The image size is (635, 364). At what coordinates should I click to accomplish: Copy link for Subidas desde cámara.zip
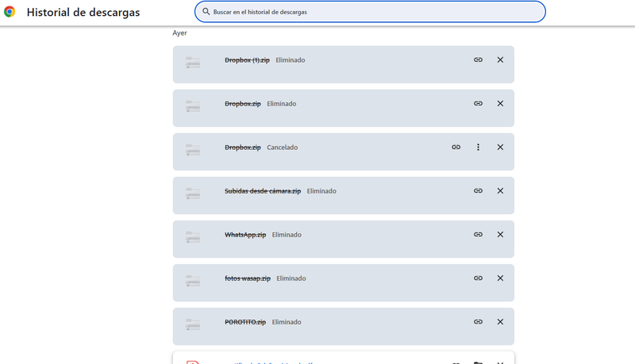click(x=478, y=190)
